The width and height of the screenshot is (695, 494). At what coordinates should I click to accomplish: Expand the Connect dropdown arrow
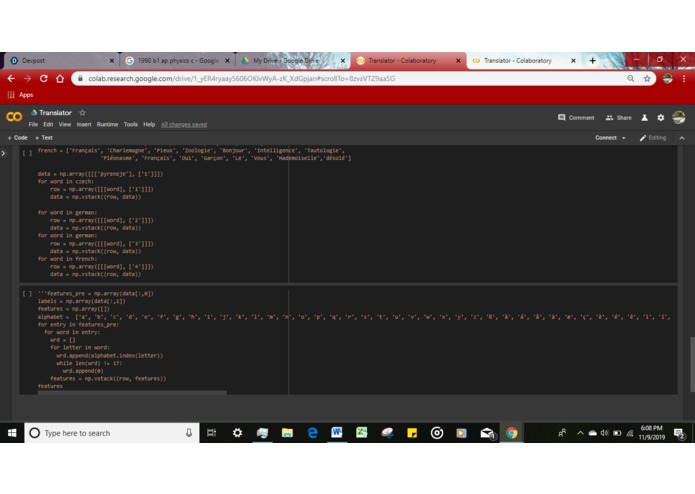coord(624,138)
